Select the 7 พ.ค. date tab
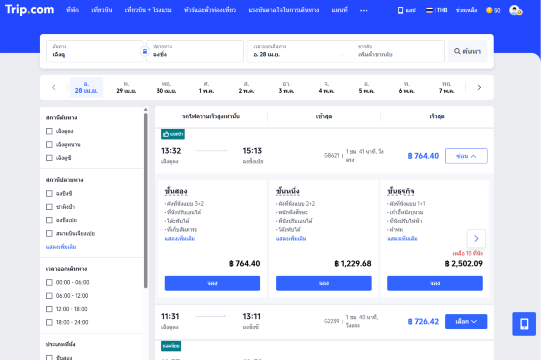This screenshot has height=360, width=541. click(x=446, y=87)
